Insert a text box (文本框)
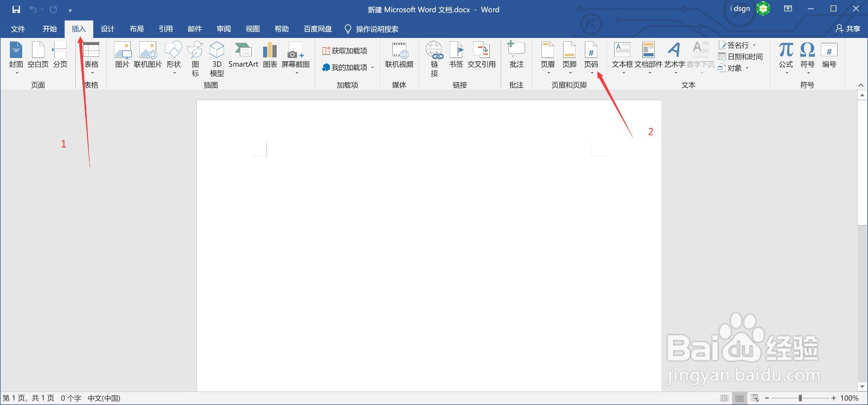The width and height of the screenshot is (868, 405). (622, 57)
